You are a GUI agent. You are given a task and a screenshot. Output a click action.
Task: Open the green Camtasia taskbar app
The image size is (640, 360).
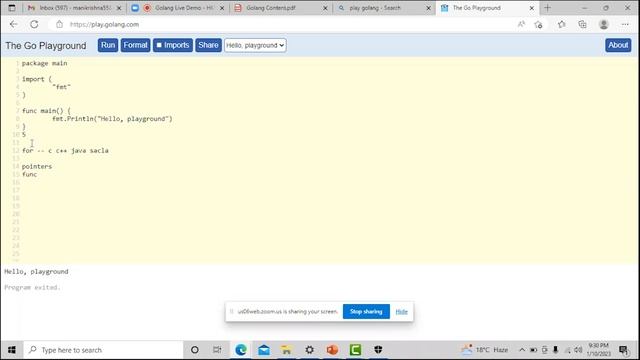pyautogui.click(x=355, y=350)
